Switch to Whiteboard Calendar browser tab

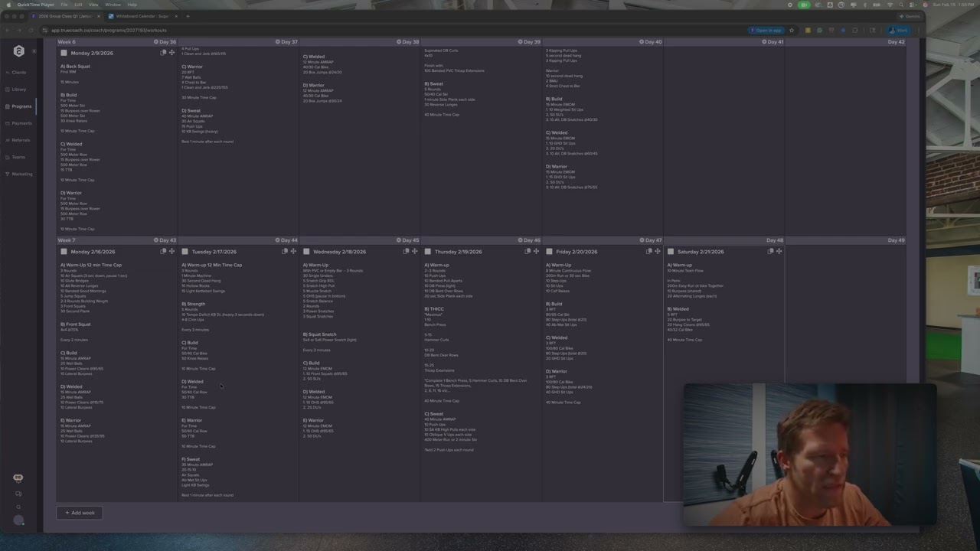click(142, 16)
